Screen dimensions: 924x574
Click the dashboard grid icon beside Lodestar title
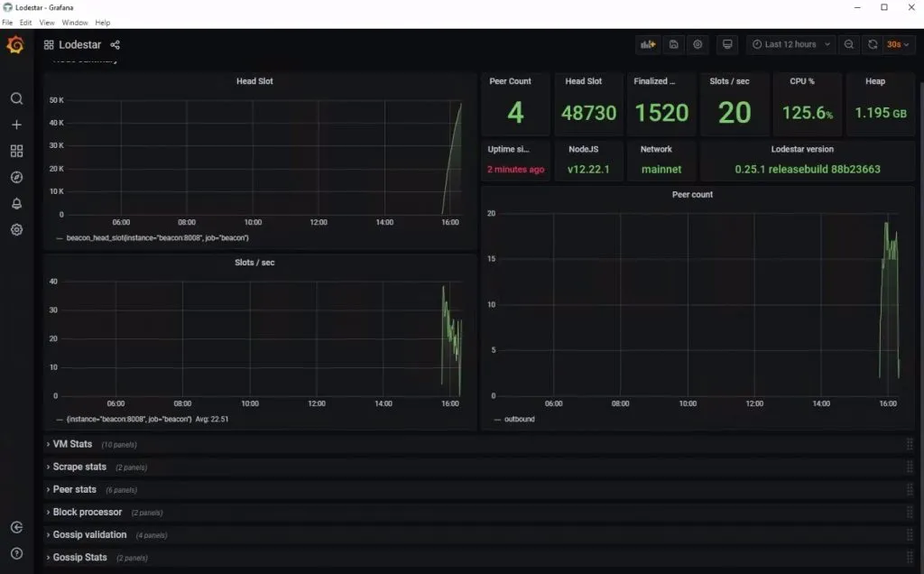49,45
